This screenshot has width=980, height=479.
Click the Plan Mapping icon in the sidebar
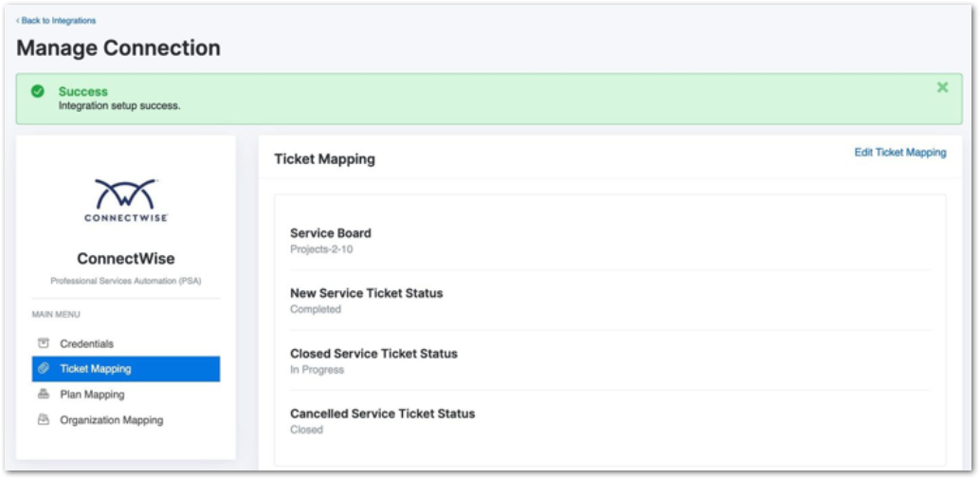pyautogui.click(x=44, y=395)
